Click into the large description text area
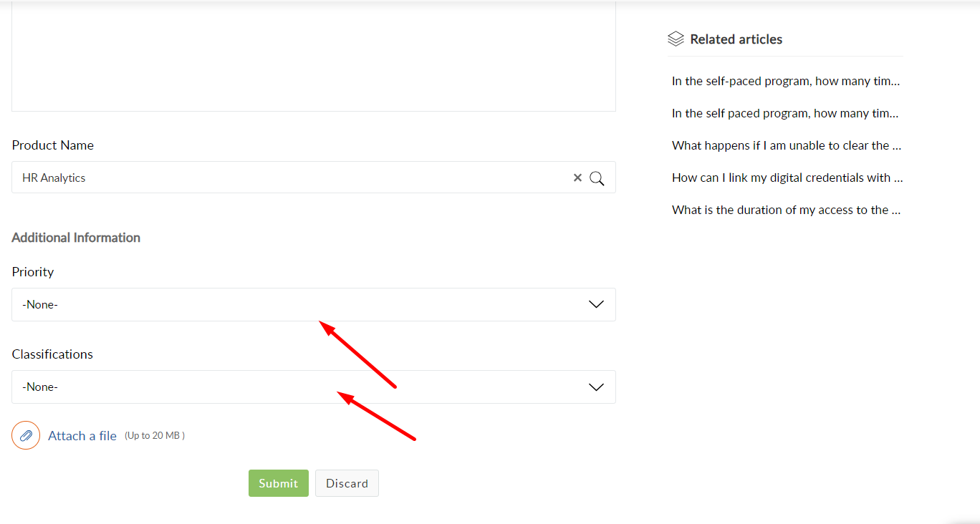The height and width of the screenshot is (524, 980). click(314, 56)
